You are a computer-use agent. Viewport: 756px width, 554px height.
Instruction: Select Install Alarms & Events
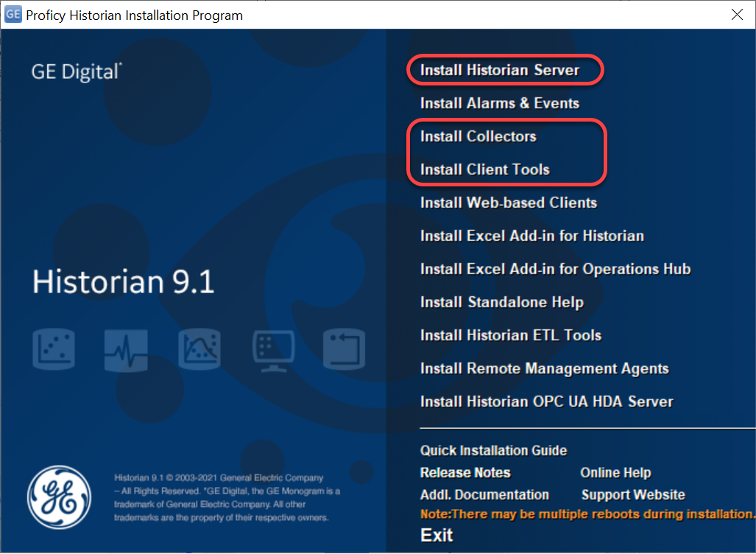tap(500, 103)
